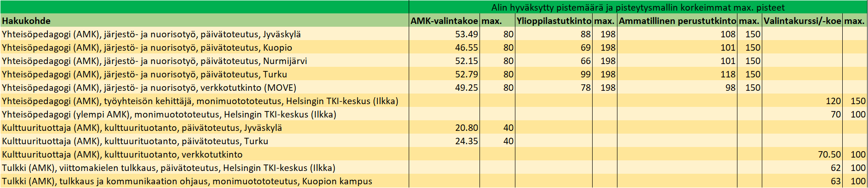Select the Jyväskylä Yhteisöpedagogi row name cell
The image size is (868, 188).
[205, 34]
